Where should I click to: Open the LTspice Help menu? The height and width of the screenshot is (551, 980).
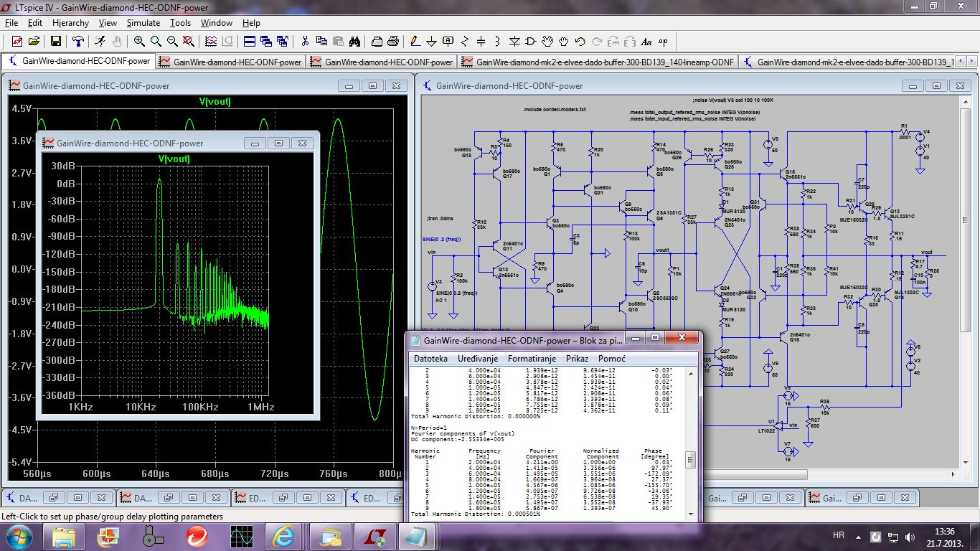pos(251,23)
